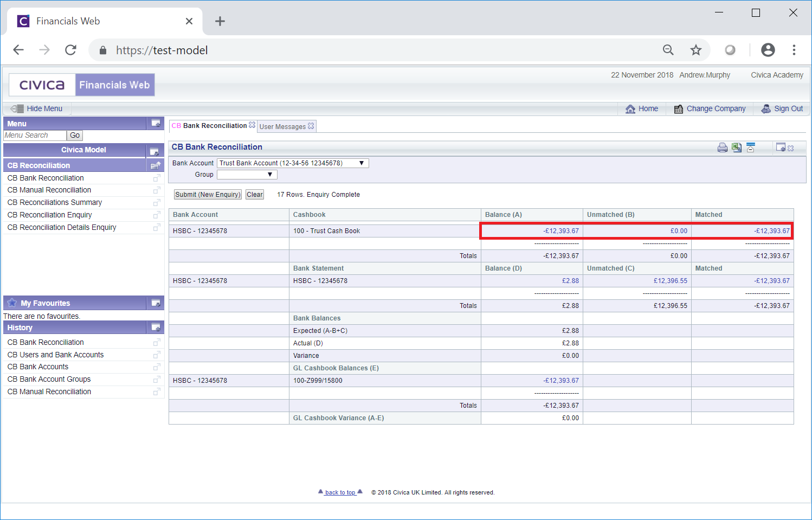
Task: Click the Go menu search button
Action: click(x=75, y=136)
